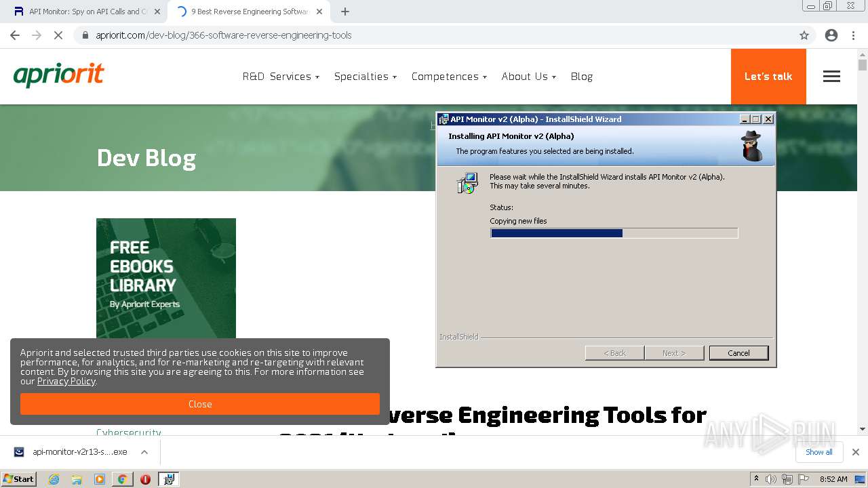Close the cookie notice

(x=200, y=404)
